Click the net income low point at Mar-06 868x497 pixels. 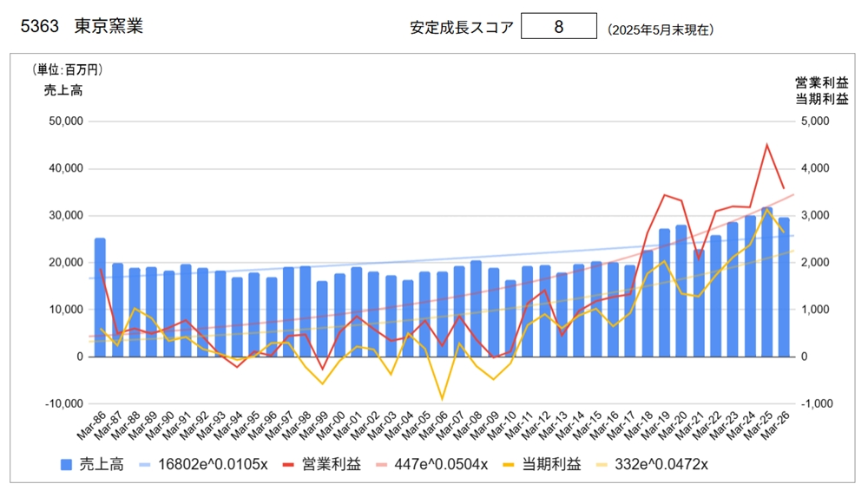click(x=442, y=399)
